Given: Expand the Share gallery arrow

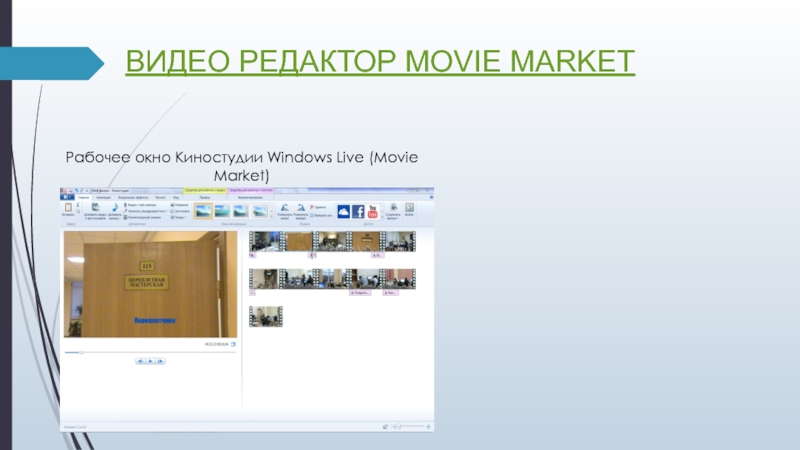Looking at the screenshot, I should [x=382, y=217].
